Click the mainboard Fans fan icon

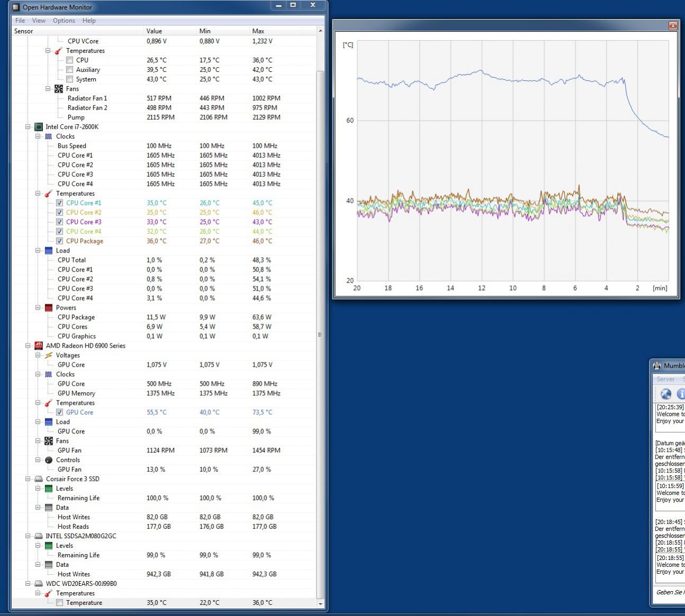coord(58,89)
